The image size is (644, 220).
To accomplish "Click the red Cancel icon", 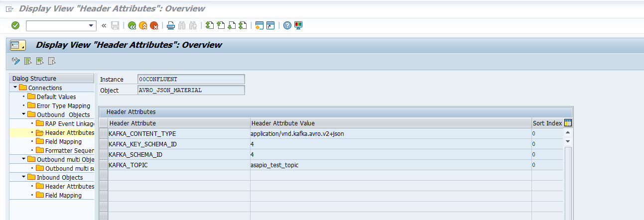I will click(x=154, y=25).
